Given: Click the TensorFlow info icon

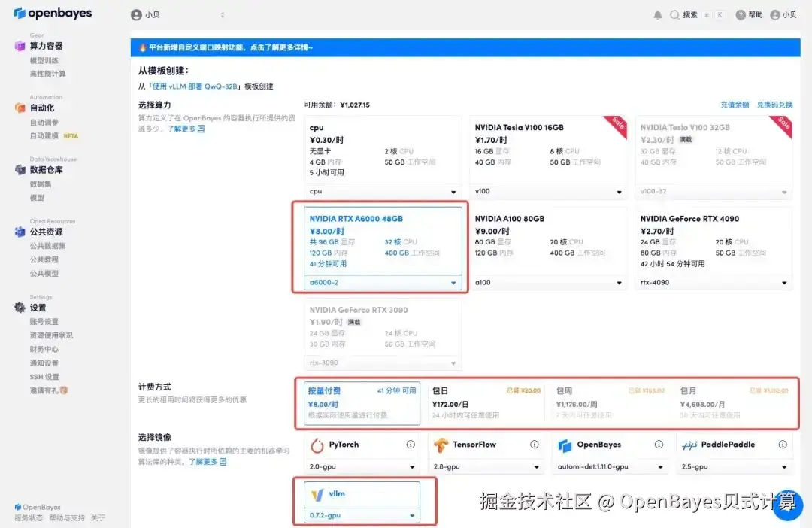Looking at the screenshot, I should click(x=535, y=444).
